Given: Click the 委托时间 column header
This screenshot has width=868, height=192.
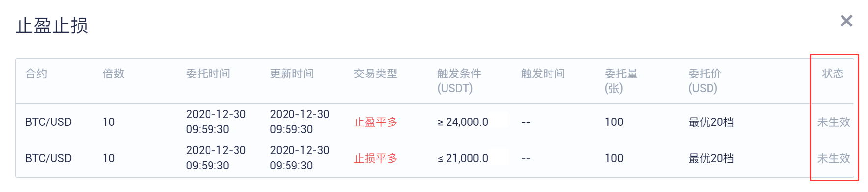Looking at the screenshot, I should tap(208, 73).
